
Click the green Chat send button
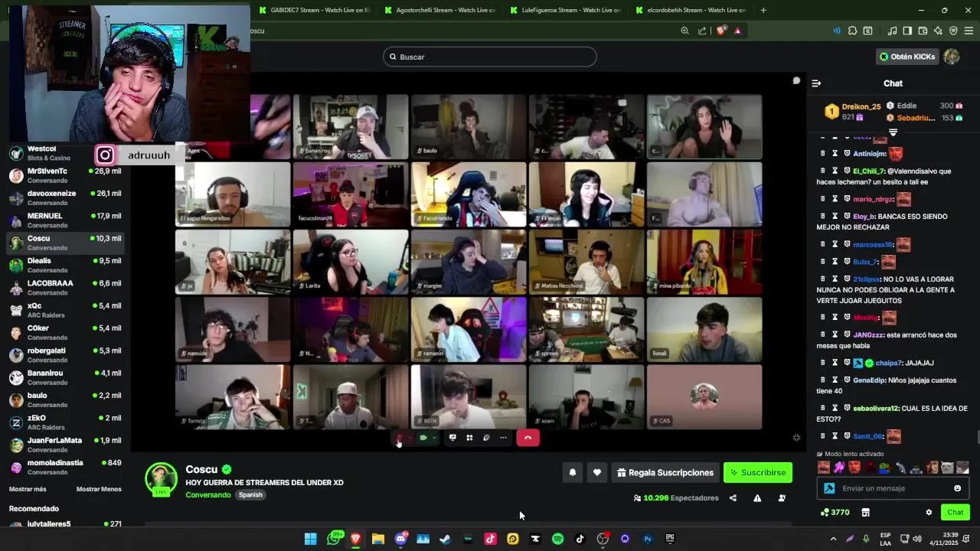click(955, 513)
